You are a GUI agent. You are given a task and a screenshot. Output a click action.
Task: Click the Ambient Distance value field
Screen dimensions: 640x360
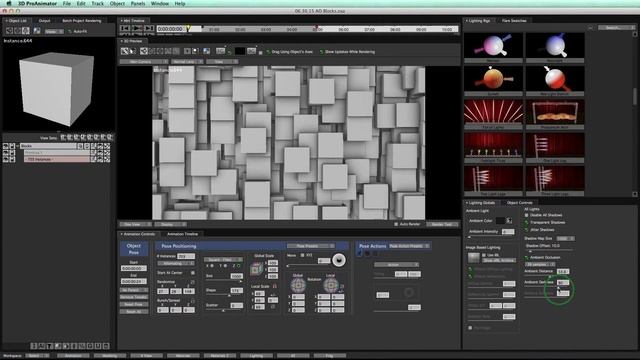563,271
